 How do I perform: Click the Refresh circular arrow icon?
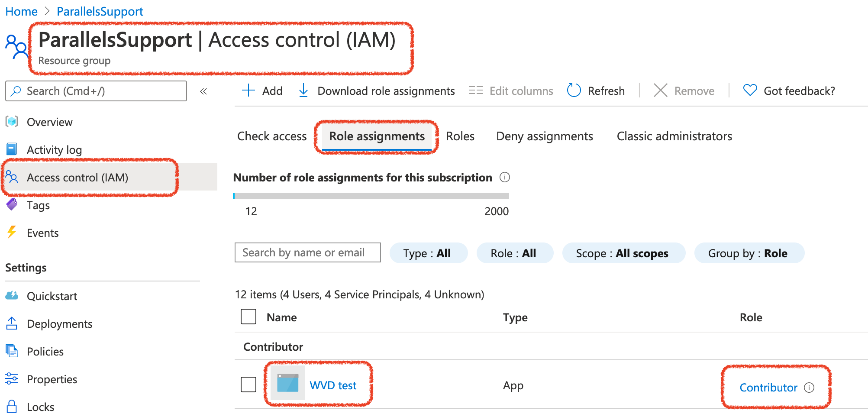tap(574, 91)
